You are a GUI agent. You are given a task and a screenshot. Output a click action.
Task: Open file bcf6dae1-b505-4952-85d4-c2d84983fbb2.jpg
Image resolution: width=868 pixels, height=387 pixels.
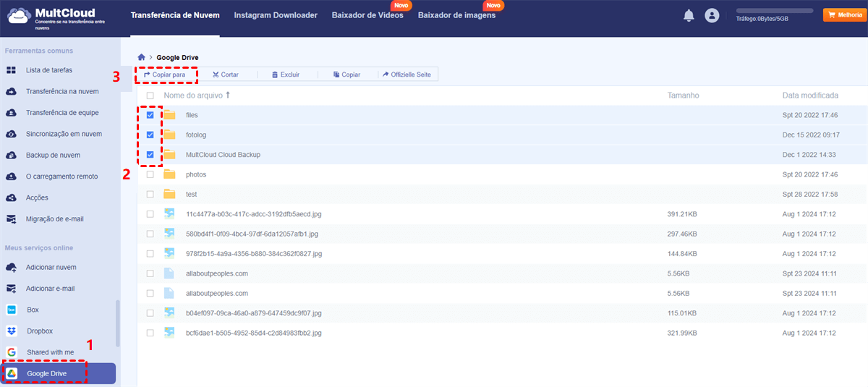[253, 333]
